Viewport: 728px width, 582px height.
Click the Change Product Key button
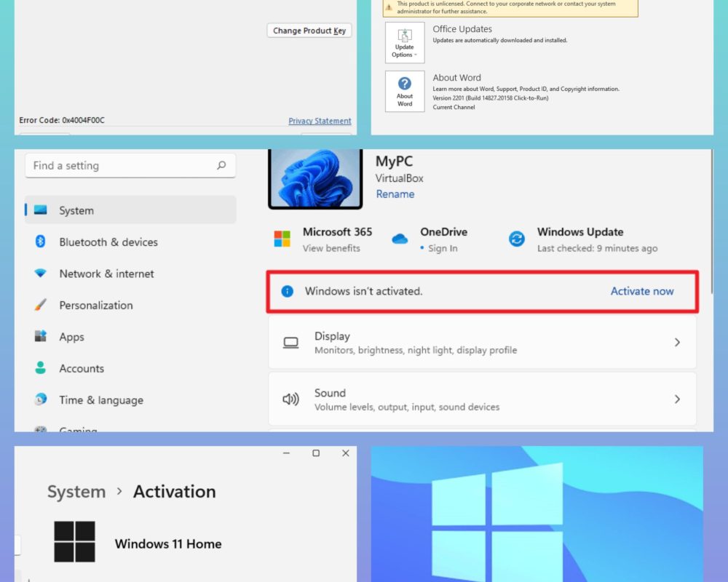309,31
